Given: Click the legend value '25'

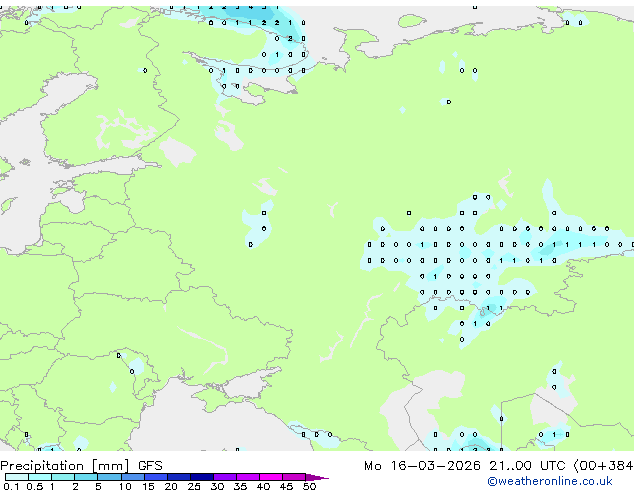Looking at the screenshot, I should (194, 486).
